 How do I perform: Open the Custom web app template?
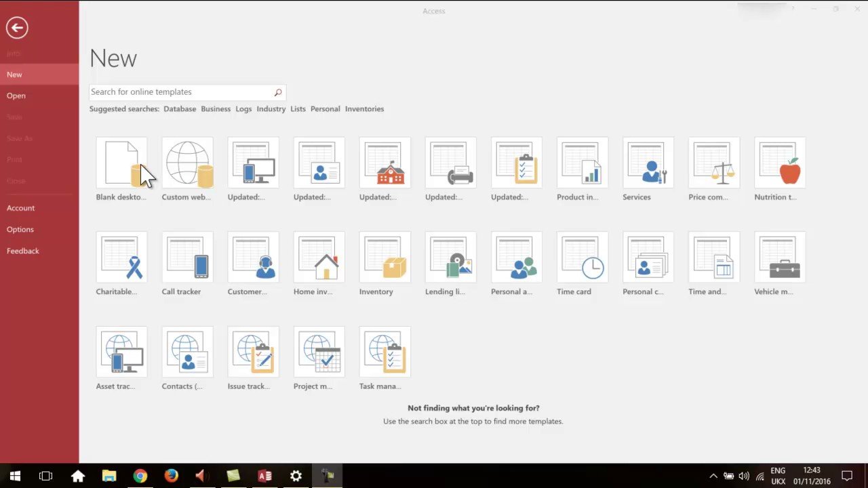[x=187, y=163]
